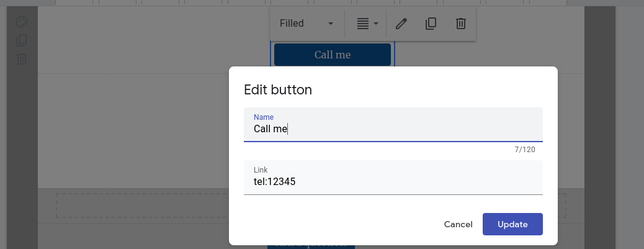Delete the button with toolbar trash icon
This screenshot has width=644, height=249.
[461, 24]
